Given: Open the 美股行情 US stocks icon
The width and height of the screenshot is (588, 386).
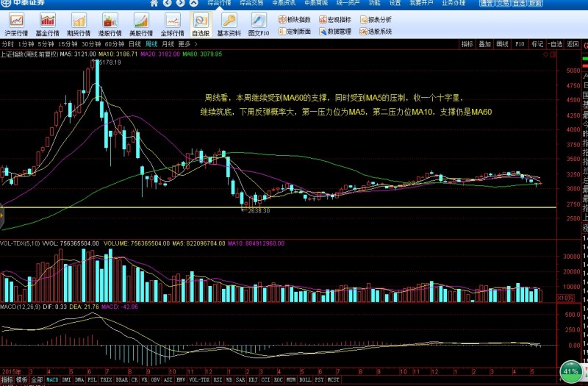Looking at the screenshot, I should click(x=141, y=24).
